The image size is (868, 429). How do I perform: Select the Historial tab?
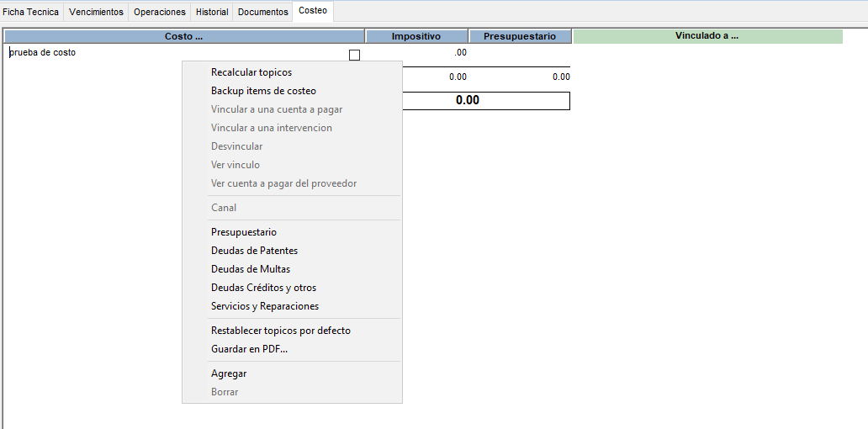coord(212,12)
